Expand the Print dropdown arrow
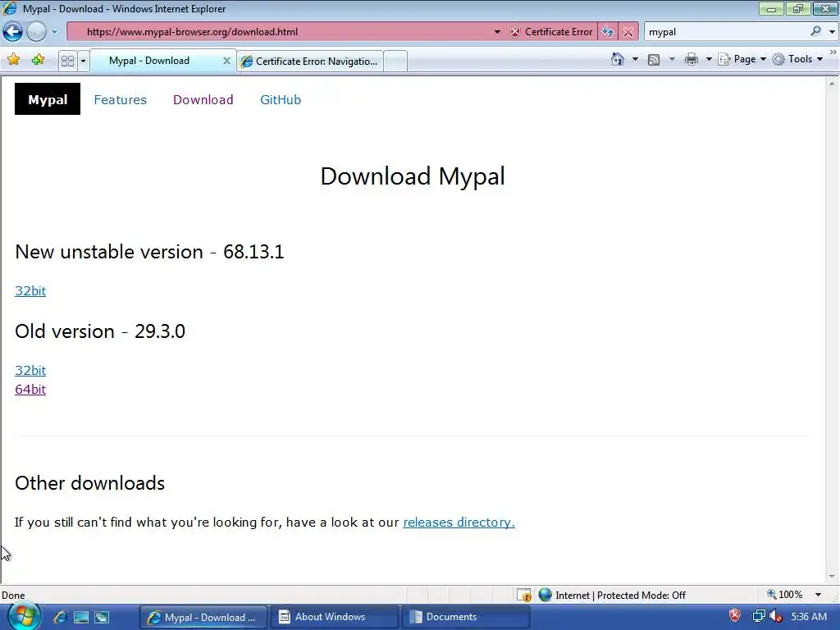Screen dimensions: 840x630 click(709, 59)
